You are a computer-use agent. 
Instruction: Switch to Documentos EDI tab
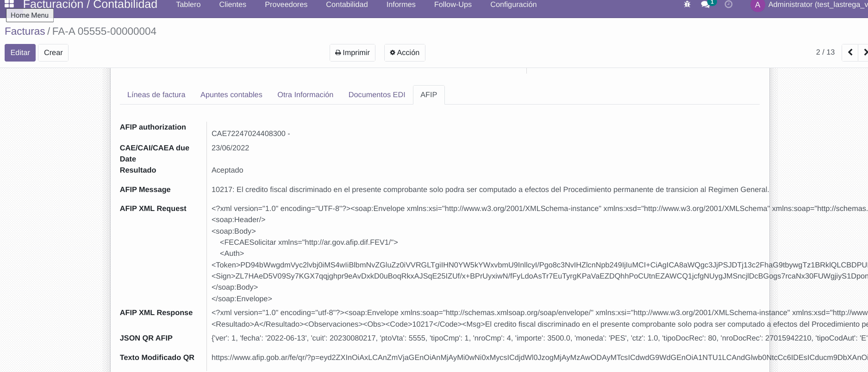click(376, 95)
